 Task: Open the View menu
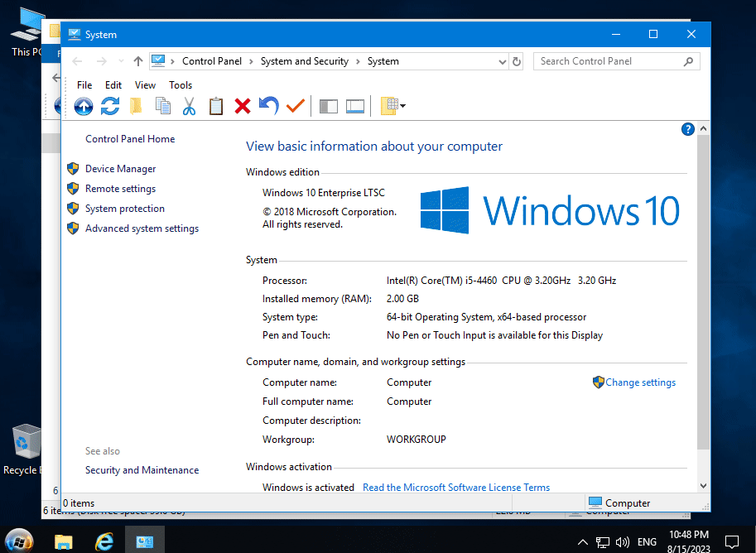145,85
